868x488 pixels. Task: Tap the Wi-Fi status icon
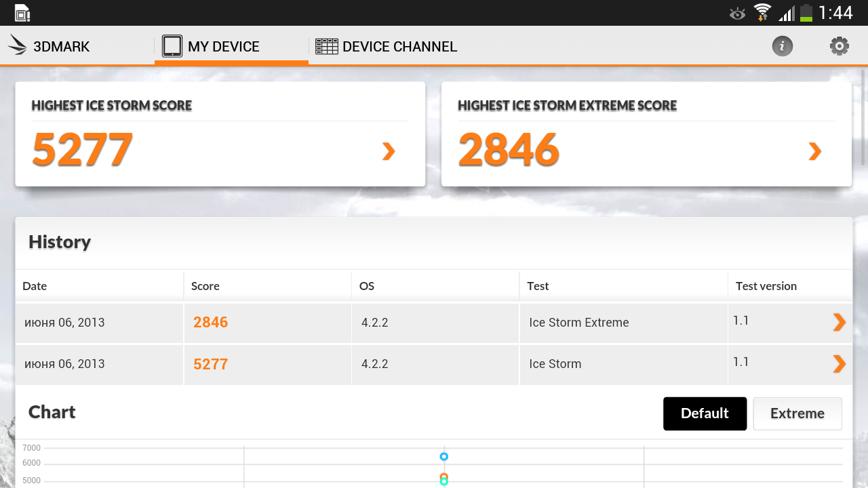pos(762,13)
